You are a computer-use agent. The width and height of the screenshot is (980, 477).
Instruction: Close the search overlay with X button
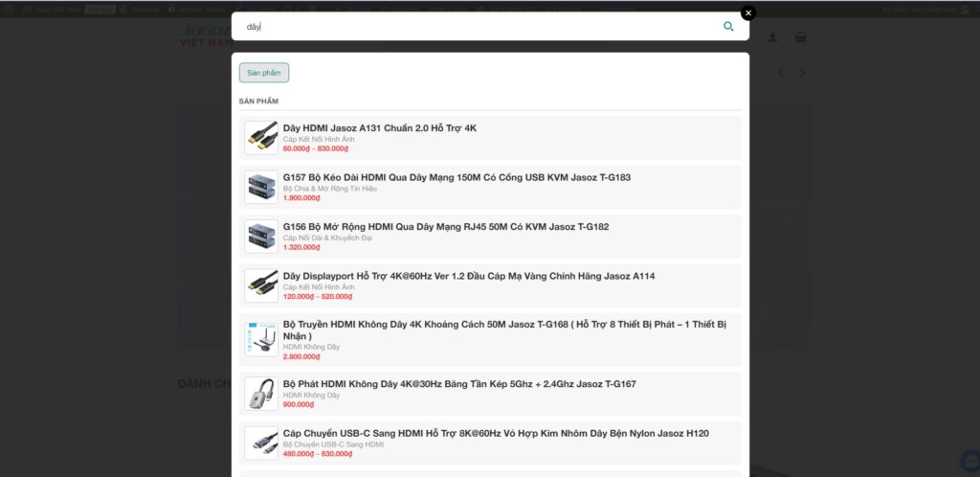(748, 13)
